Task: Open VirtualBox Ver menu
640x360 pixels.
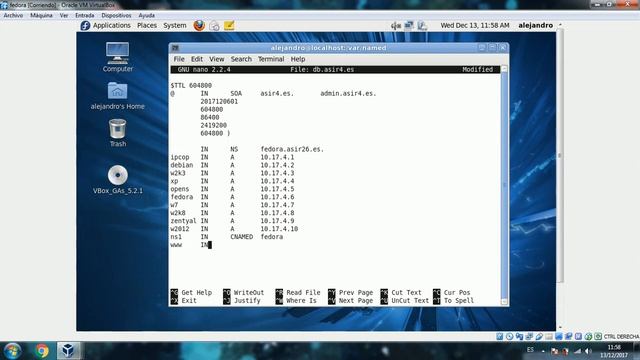Action: point(64,16)
